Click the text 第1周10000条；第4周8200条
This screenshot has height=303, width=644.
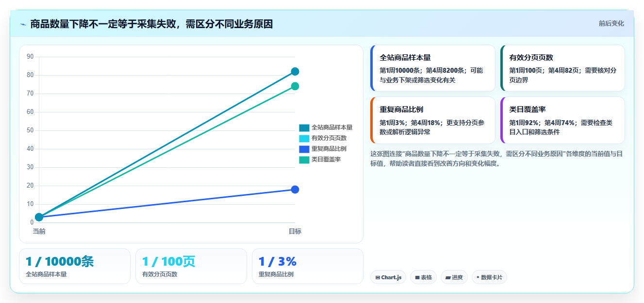[x=423, y=70]
